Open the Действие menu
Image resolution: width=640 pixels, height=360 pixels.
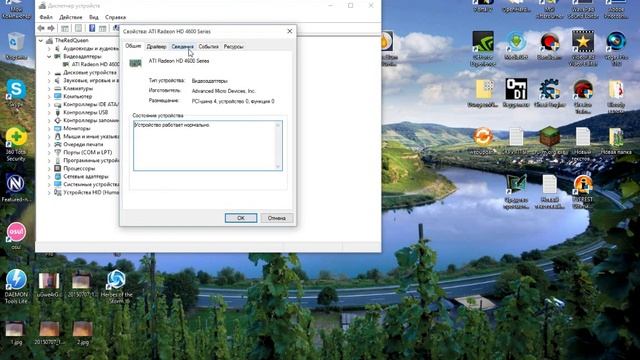[71, 17]
